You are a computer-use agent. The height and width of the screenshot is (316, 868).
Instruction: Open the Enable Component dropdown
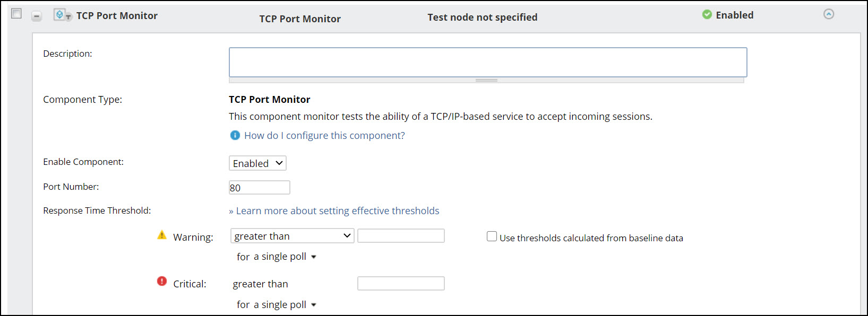pos(257,163)
